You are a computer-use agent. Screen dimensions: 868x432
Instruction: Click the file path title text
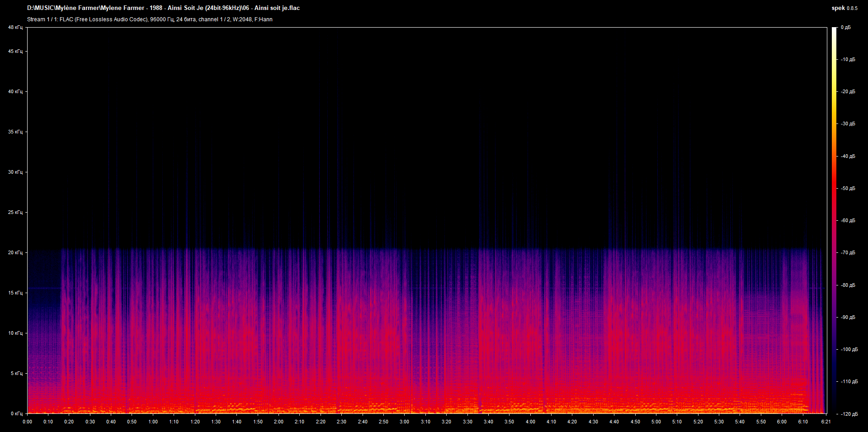coord(163,8)
